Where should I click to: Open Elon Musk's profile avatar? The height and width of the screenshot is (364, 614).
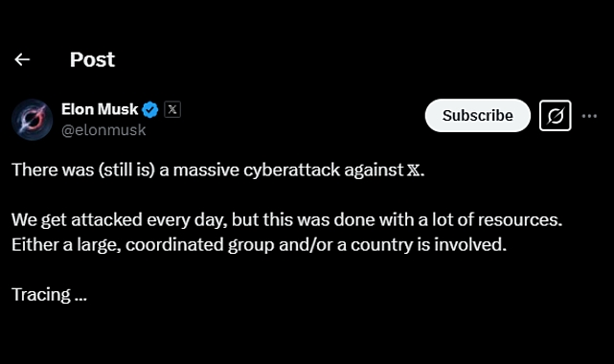(33, 120)
